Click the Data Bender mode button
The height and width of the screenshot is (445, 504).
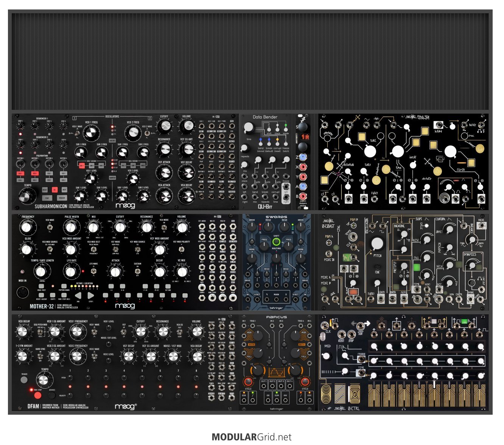click(x=286, y=129)
